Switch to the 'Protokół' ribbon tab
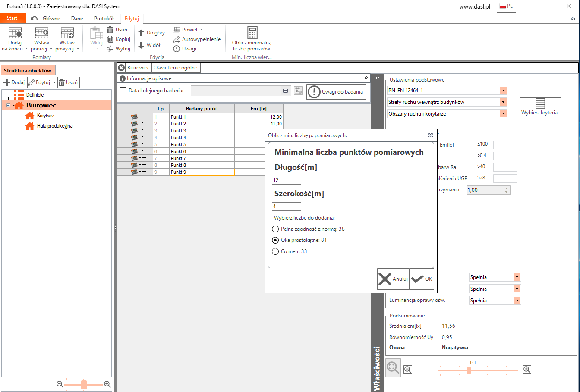This screenshot has height=392, width=580. tap(104, 19)
